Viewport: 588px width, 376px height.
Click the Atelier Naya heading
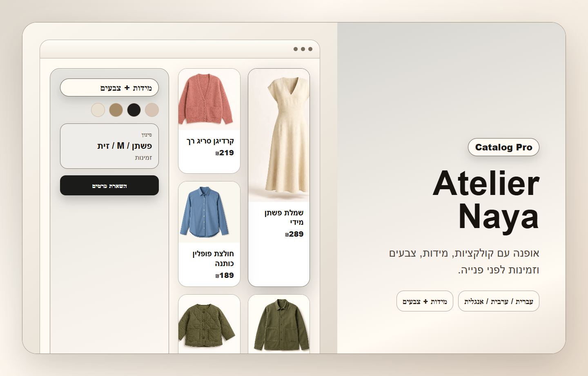486,199
